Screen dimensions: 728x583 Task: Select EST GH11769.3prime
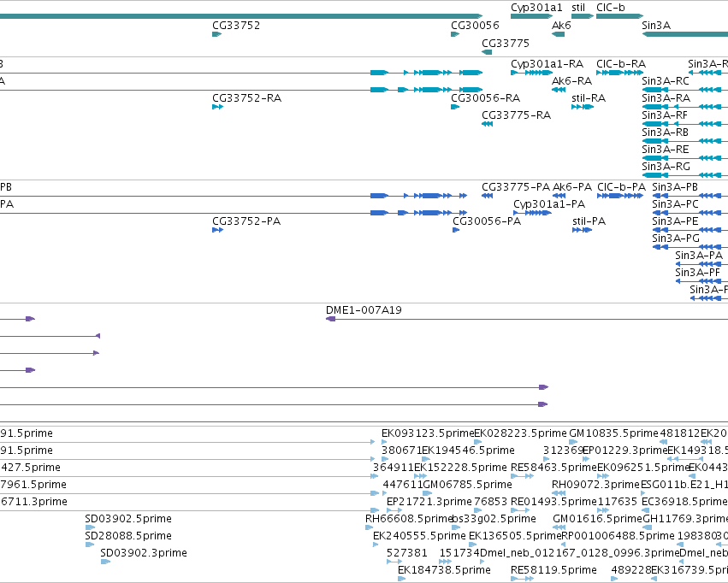tap(648, 527)
